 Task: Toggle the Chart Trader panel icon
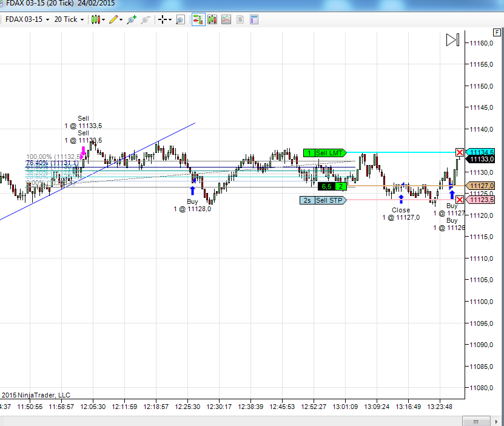[198, 19]
